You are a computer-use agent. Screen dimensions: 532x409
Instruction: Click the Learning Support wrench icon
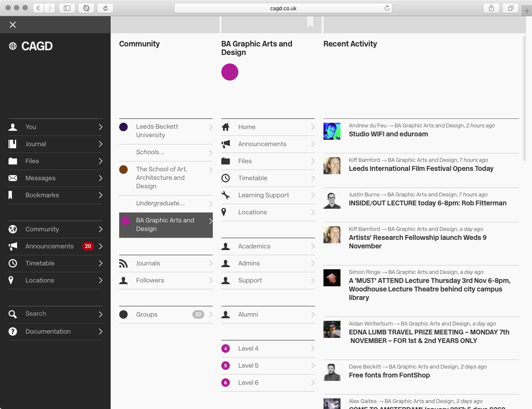click(226, 195)
